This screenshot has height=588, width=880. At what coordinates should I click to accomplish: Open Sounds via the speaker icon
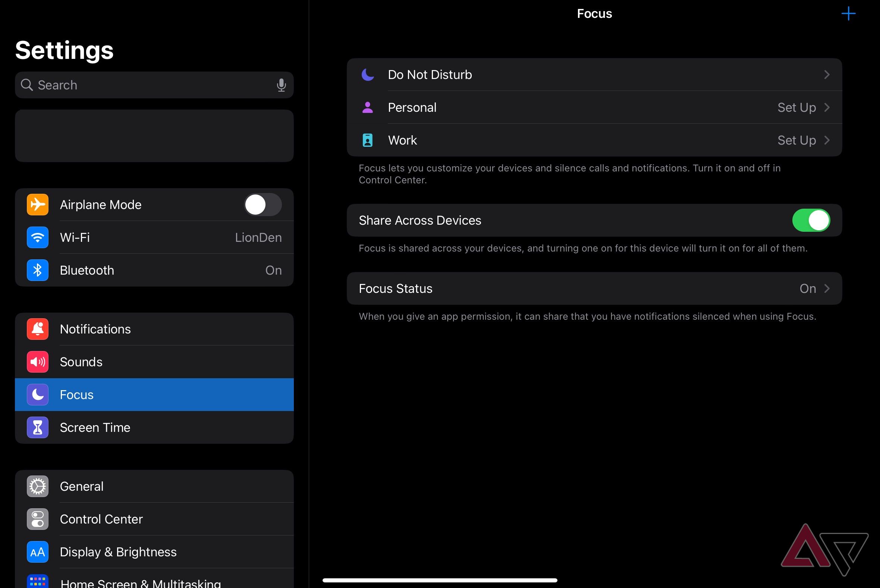37,362
